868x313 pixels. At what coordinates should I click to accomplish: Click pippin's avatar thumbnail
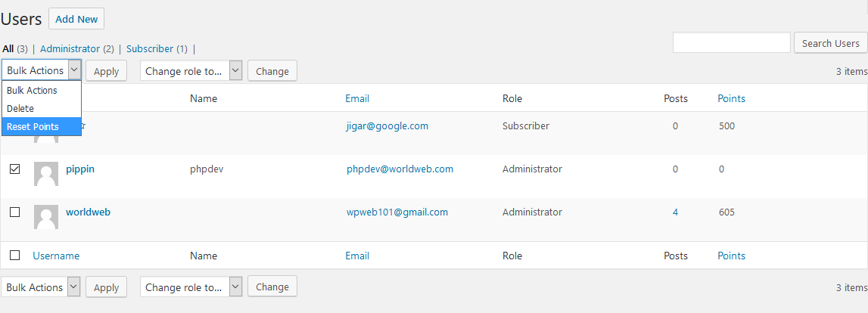(46, 174)
